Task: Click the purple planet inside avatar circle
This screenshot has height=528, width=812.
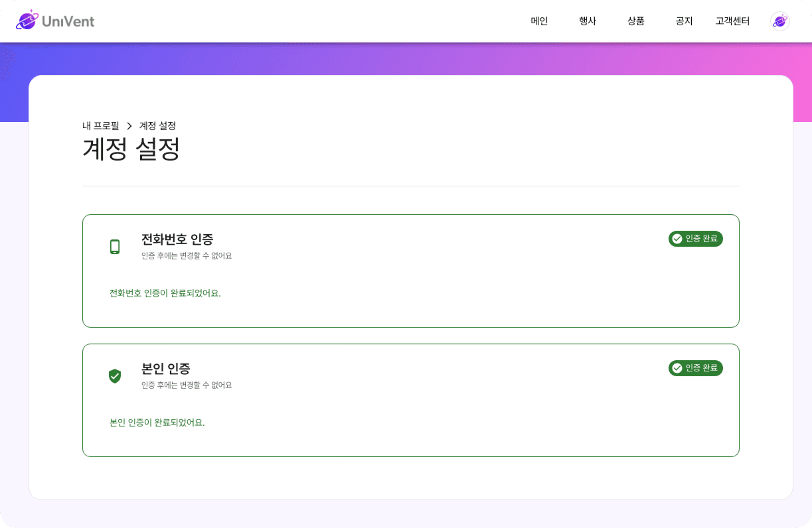Action: (779, 21)
